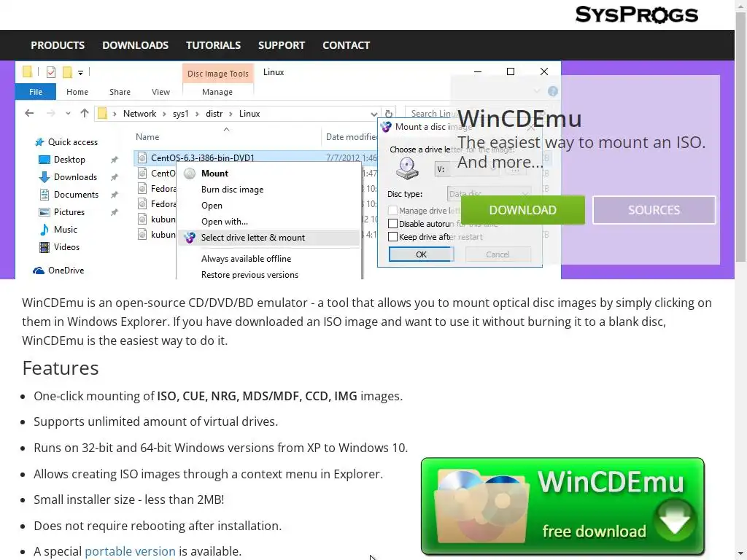The image size is (747, 560).
Task: Click the SOURCES button
Action: click(x=654, y=210)
